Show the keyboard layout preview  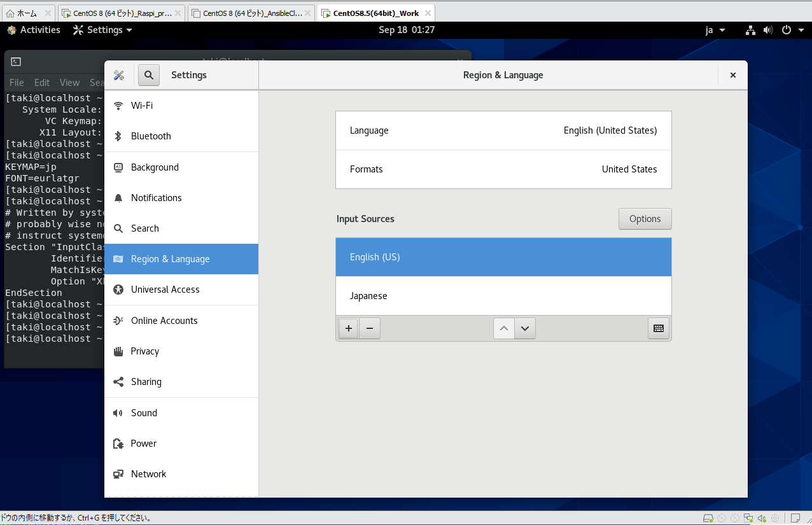click(x=659, y=328)
